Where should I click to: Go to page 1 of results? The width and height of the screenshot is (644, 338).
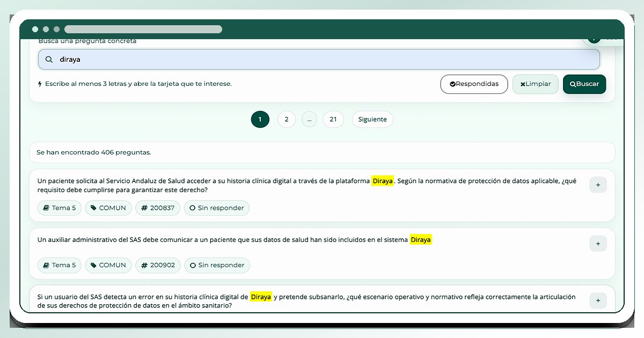pos(260,119)
